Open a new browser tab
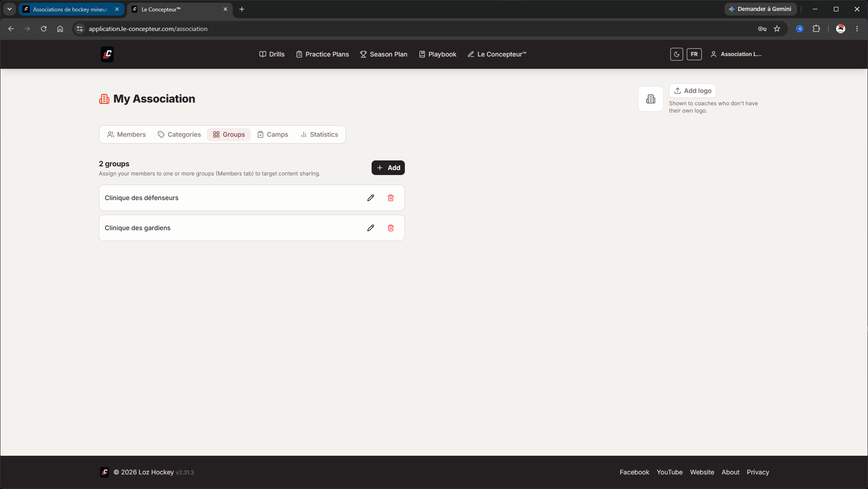The image size is (868, 489). pyautogui.click(x=242, y=9)
